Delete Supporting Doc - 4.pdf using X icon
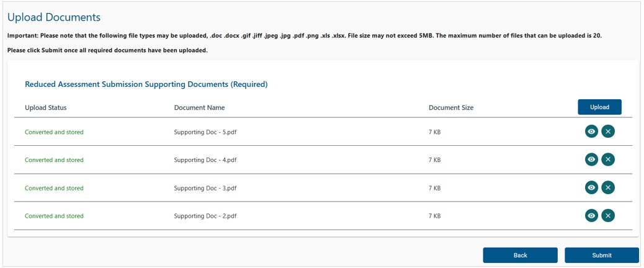 pyautogui.click(x=608, y=159)
